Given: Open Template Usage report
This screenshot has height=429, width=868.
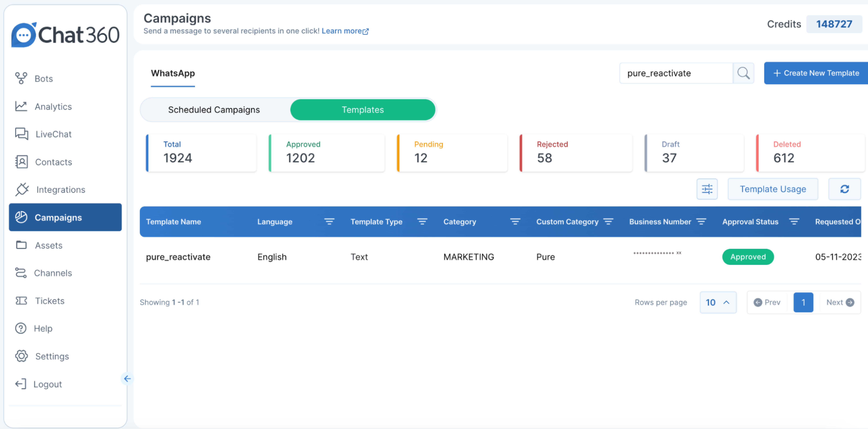Looking at the screenshot, I should tap(773, 189).
